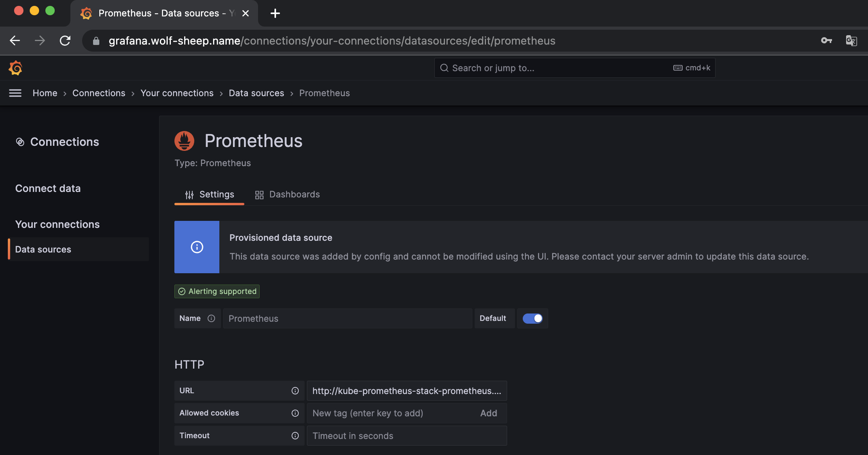Click the Timeout in seconds field
This screenshot has height=455, width=868.
(407, 435)
